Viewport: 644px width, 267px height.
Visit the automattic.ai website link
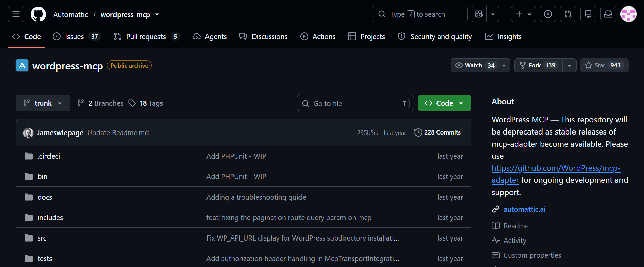(524, 209)
